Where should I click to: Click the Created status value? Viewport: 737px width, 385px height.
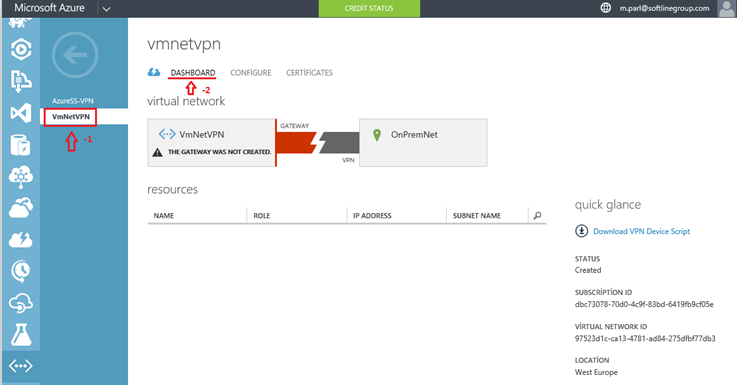[x=588, y=270]
